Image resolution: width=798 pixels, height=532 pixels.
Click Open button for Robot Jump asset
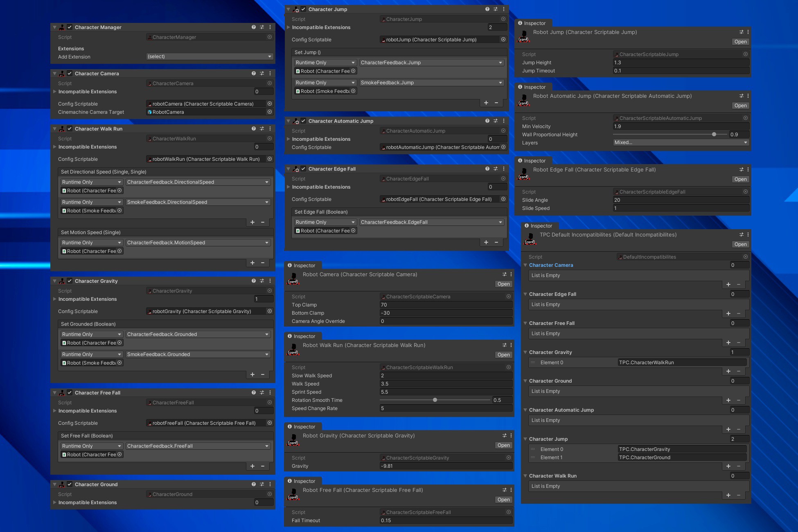pyautogui.click(x=740, y=42)
